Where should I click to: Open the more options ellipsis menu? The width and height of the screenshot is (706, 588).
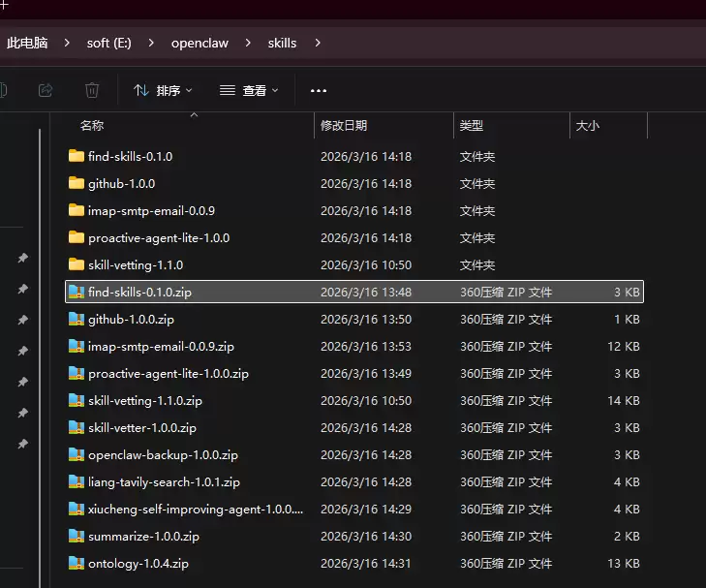click(x=319, y=91)
